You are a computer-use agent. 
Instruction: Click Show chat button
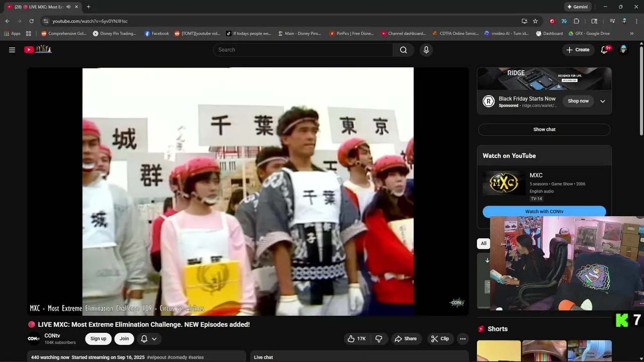pos(544,130)
